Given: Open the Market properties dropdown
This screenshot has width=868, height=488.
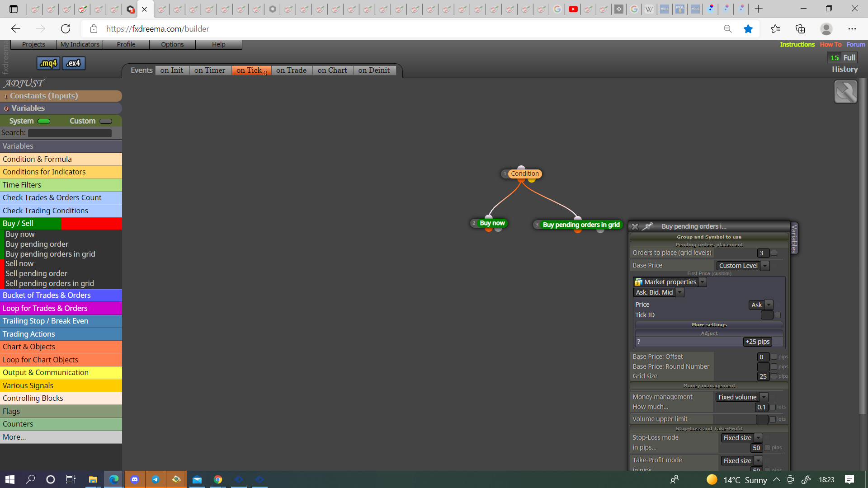Looking at the screenshot, I should point(670,282).
